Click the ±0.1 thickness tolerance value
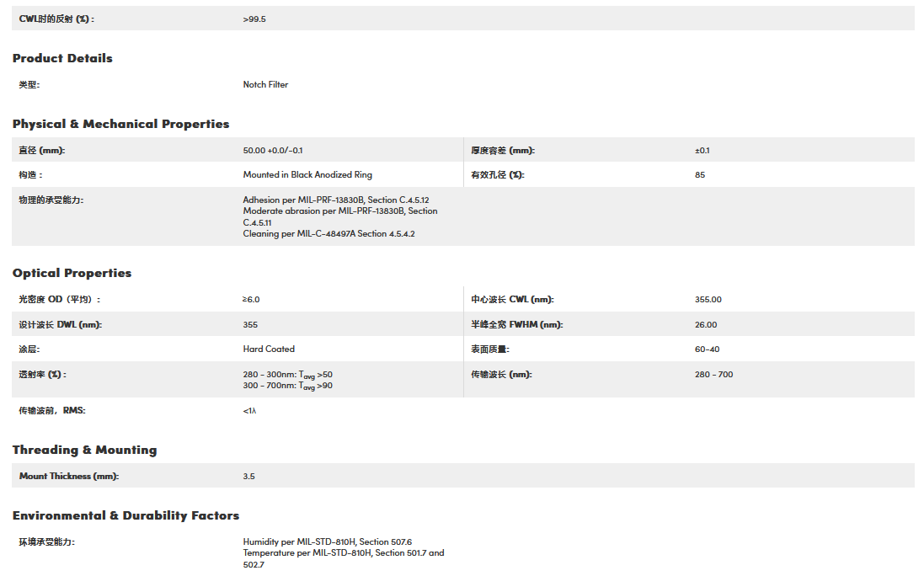The width and height of the screenshot is (924, 576). [702, 150]
